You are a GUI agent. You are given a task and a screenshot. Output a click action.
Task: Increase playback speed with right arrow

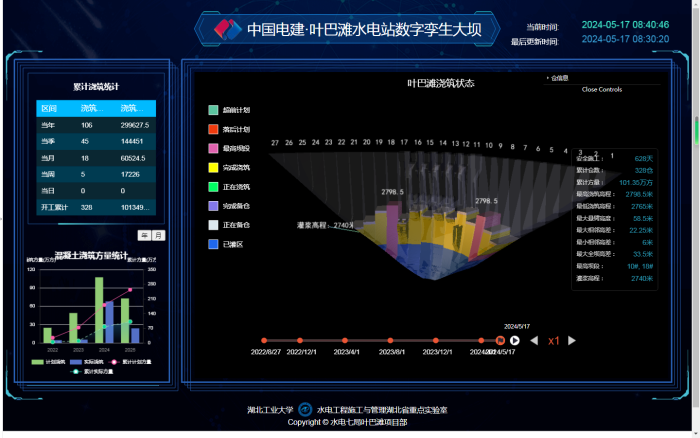click(x=572, y=341)
